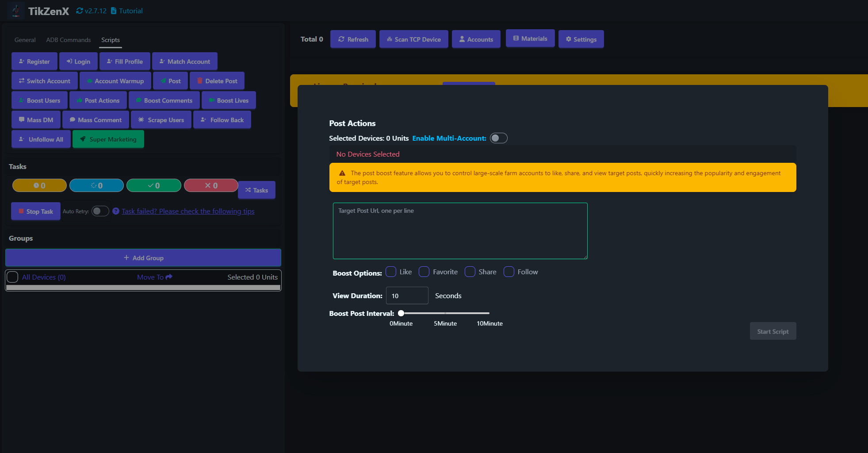Toggle the Auto Retry switch
The width and height of the screenshot is (868, 453).
(100, 211)
